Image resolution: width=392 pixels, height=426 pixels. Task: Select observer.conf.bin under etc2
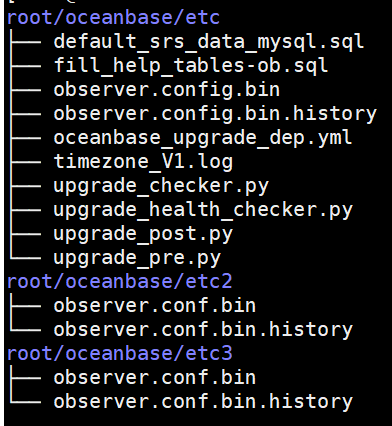155,306
